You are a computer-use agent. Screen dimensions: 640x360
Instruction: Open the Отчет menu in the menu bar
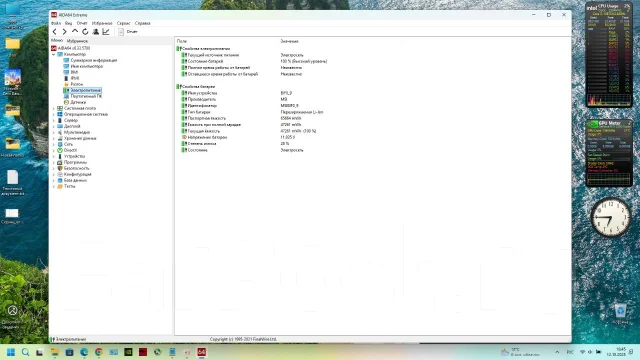[82, 23]
